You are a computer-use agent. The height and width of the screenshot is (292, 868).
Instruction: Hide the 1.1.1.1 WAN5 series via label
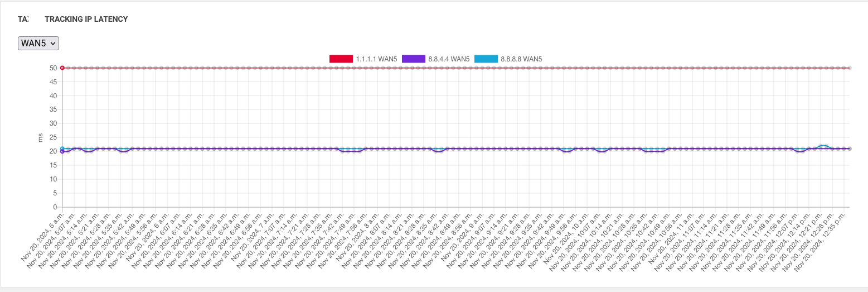tap(376, 59)
